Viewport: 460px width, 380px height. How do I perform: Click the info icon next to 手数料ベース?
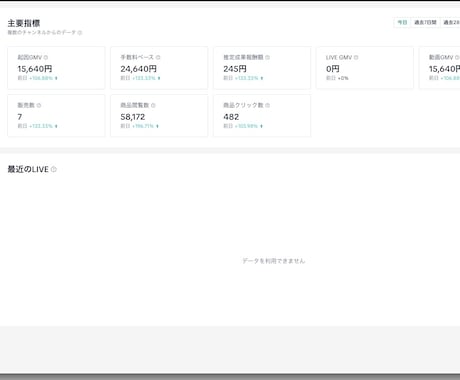pyautogui.click(x=158, y=57)
